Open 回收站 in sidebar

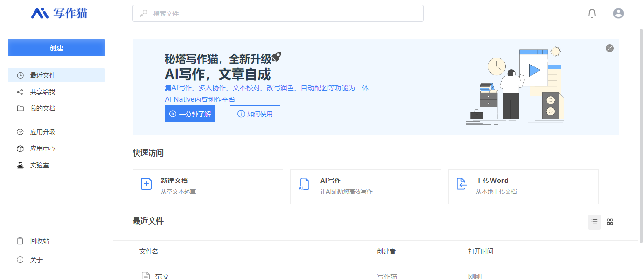pos(56,241)
